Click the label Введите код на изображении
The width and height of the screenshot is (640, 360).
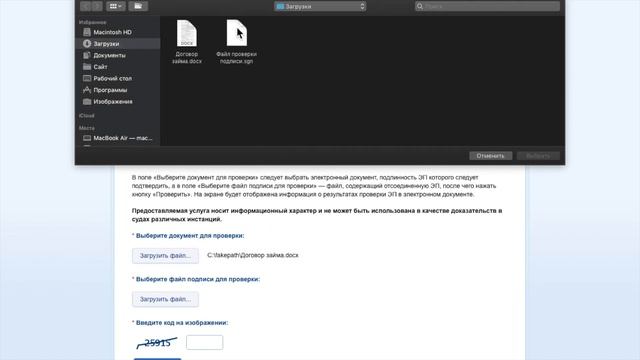pyautogui.click(x=182, y=322)
